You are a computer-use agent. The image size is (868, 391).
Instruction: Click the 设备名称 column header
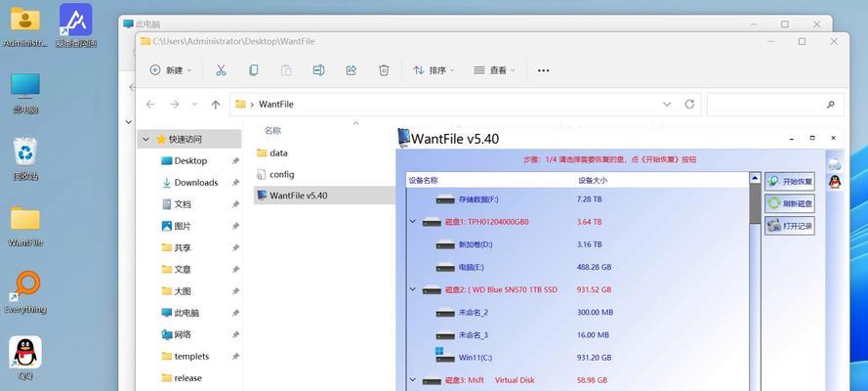pos(491,180)
